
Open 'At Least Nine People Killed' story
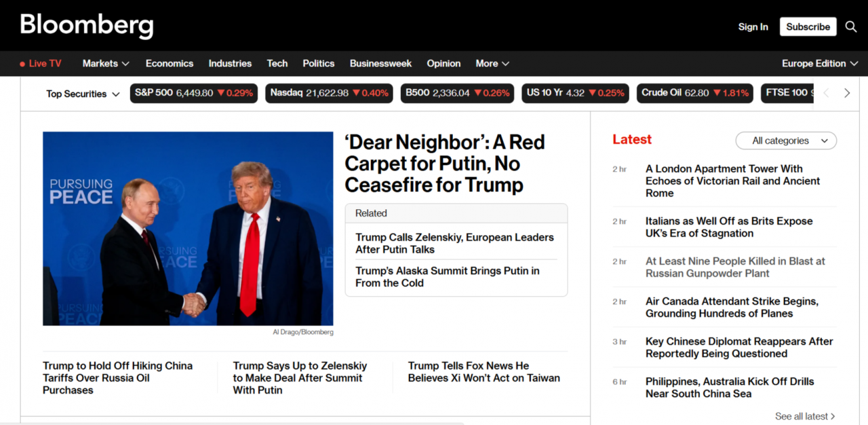[x=735, y=267]
